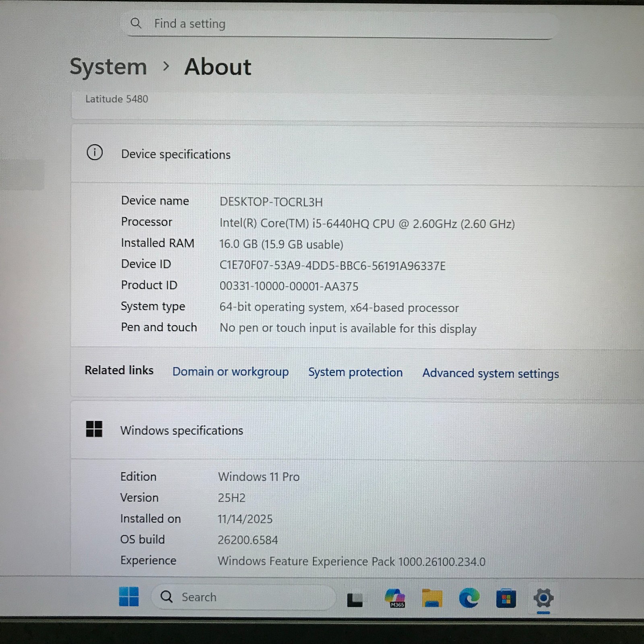Select the 64-bit operating system text
Viewport: 644px width, 644px height.
[339, 308]
